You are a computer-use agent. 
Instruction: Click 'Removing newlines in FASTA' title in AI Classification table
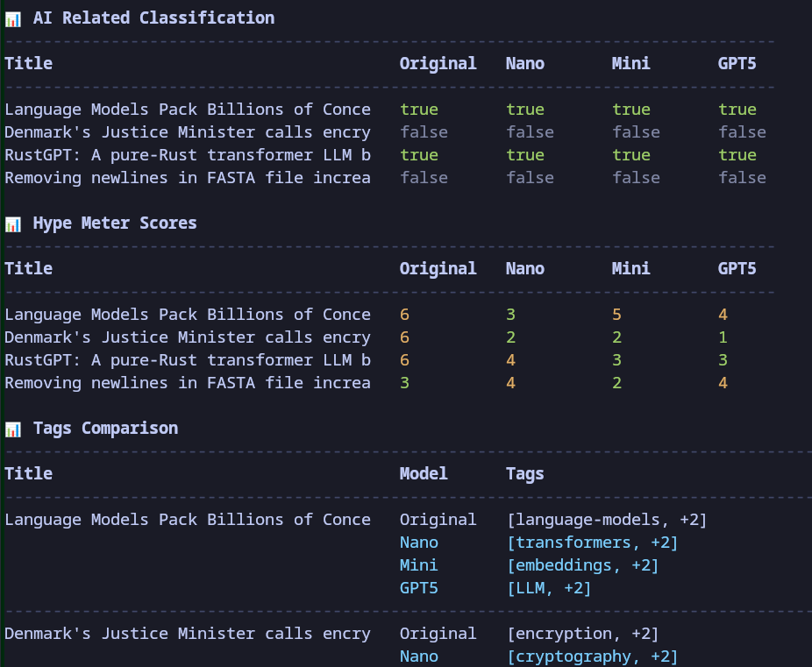(x=188, y=178)
